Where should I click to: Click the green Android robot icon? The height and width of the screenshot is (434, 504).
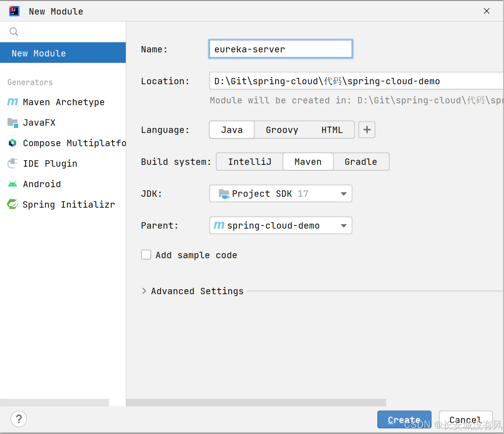(13, 184)
